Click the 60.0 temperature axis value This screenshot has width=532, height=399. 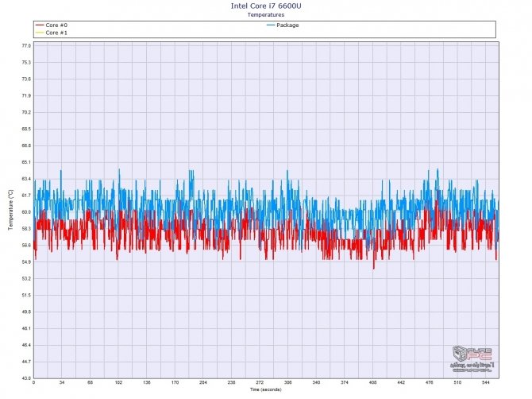coord(26,212)
